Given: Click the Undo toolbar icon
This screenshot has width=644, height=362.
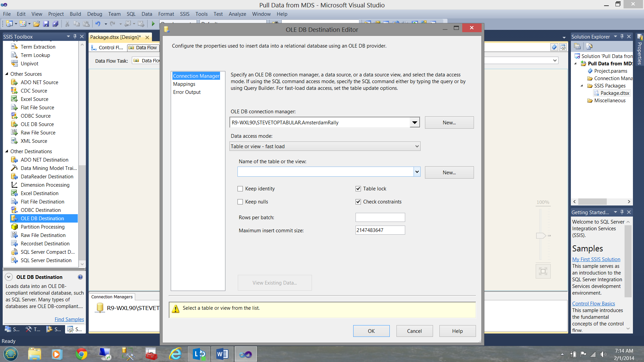Looking at the screenshot, I should (98, 24).
